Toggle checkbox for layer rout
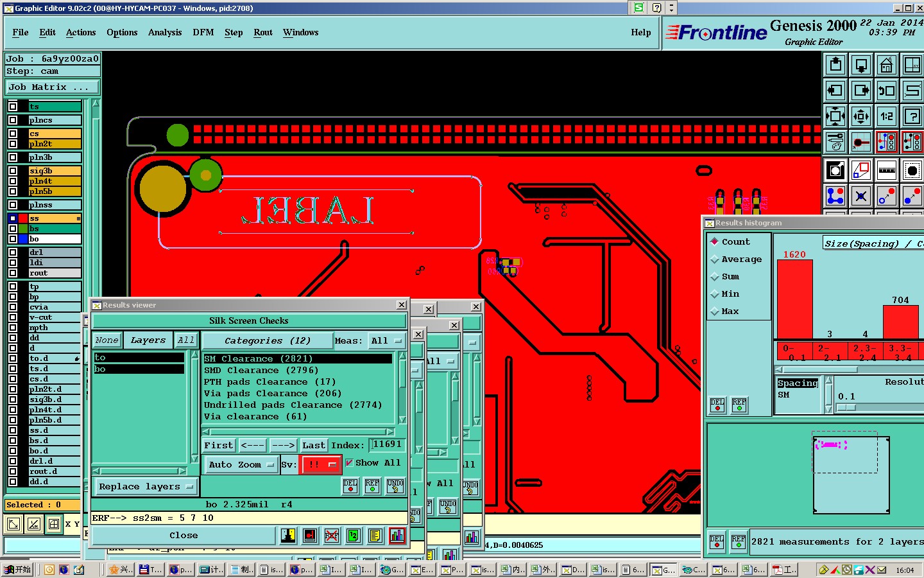 coord(13,273)
